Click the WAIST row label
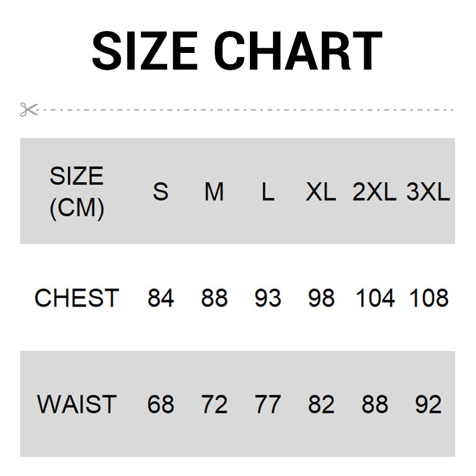Viewport: 476px width, 476px height. pos(77,405)
